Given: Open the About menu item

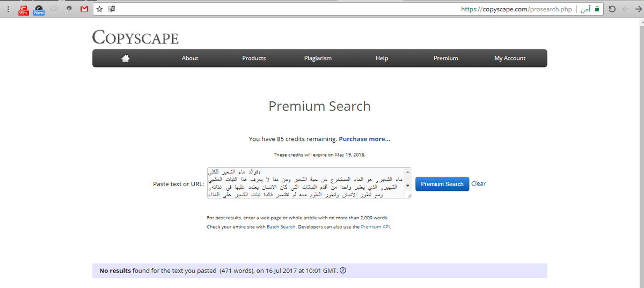Looking at the screenshot, I should tap(190, 58).
